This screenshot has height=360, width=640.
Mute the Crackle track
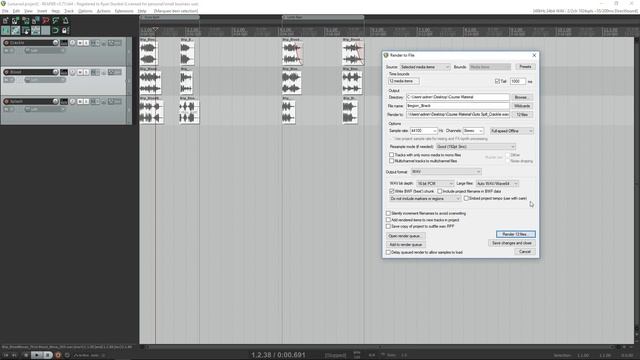point(80,43)
